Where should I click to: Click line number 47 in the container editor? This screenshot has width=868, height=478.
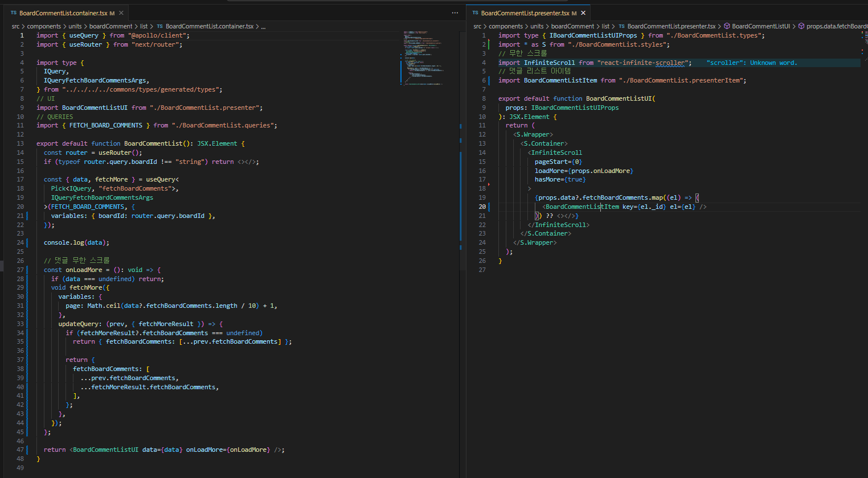(x=20, y=450)
